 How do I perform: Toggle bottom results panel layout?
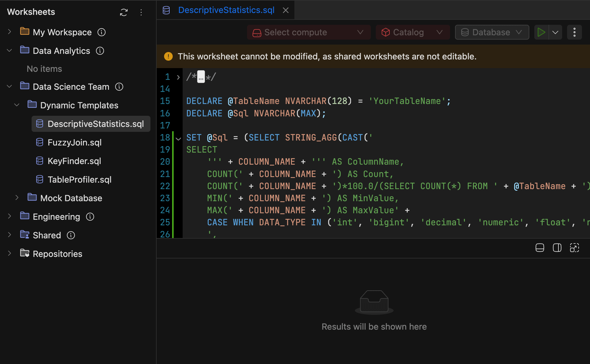[x=540, y=248]
